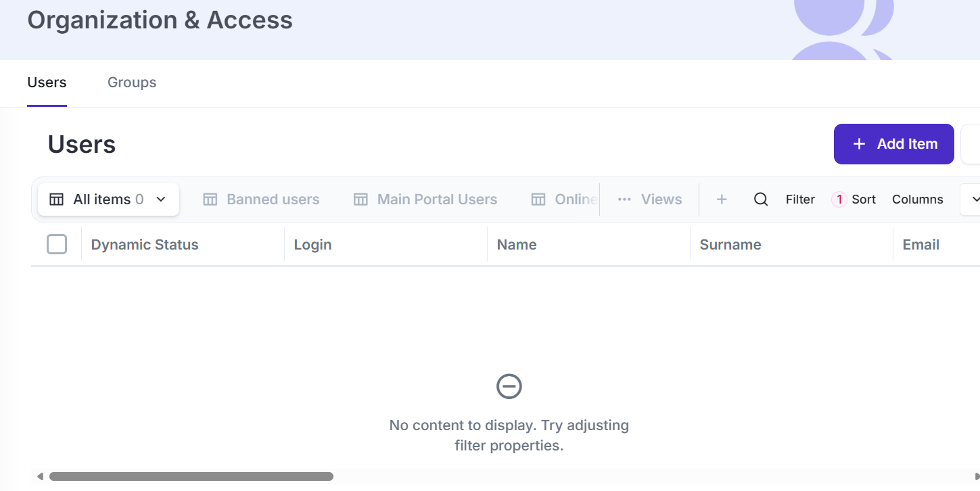Switch to the Groups tab
This screenshot has height=491, width=980.
(x=132, y=83)
